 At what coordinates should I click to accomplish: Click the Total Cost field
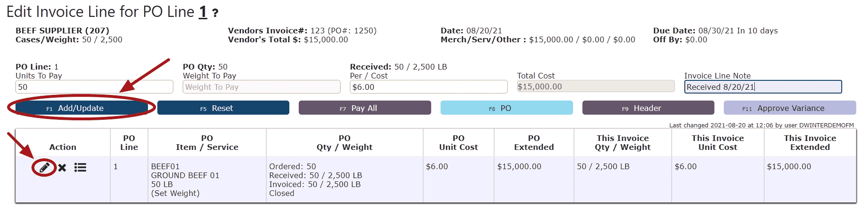click(596, 86)
